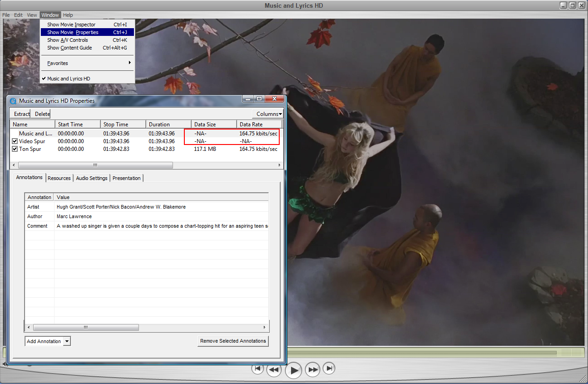Toggle the Video Spur track checkbox
Screen dimensions: 588x384
tap(15, 141)
